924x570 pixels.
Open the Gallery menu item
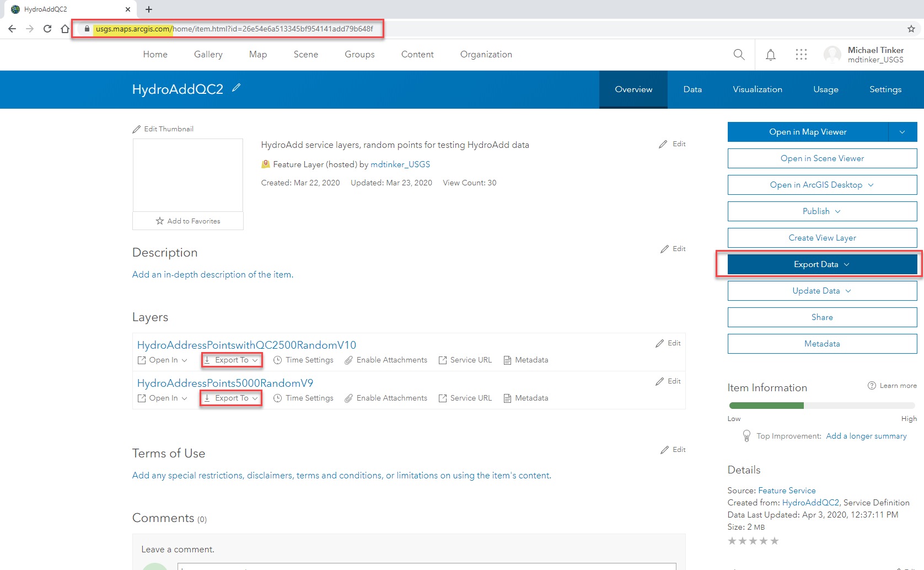click(208, 54)
